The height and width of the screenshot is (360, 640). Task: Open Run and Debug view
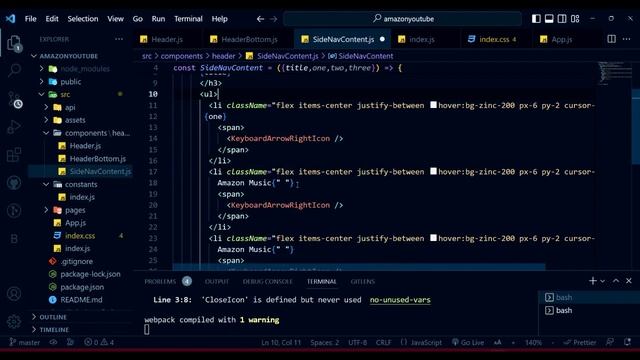14,127
